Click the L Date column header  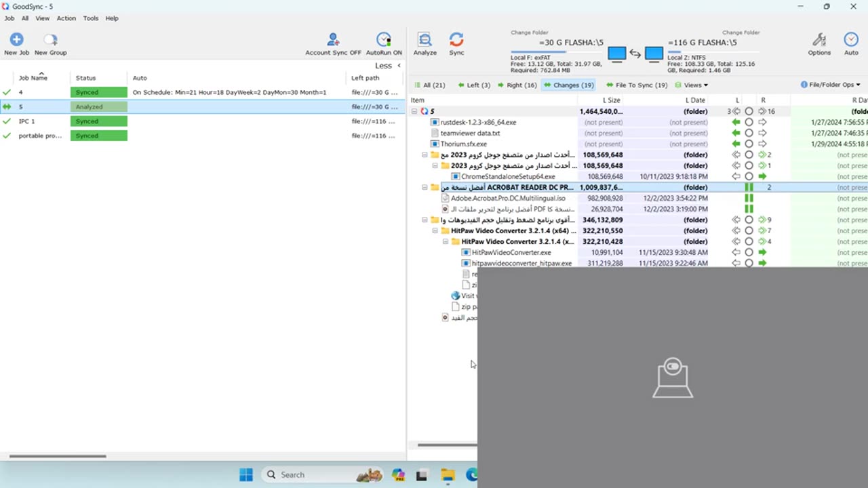point(695,100)
